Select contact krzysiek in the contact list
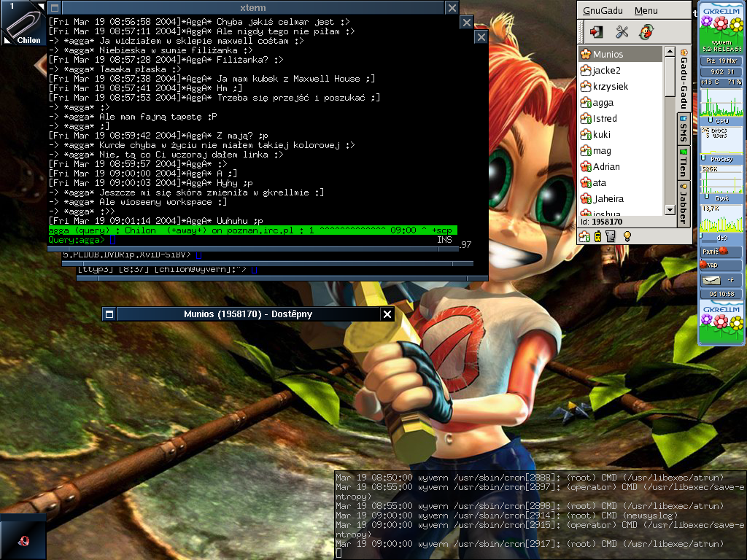The width and height of the screenshot is (747, 560). (x=610, y=87)
